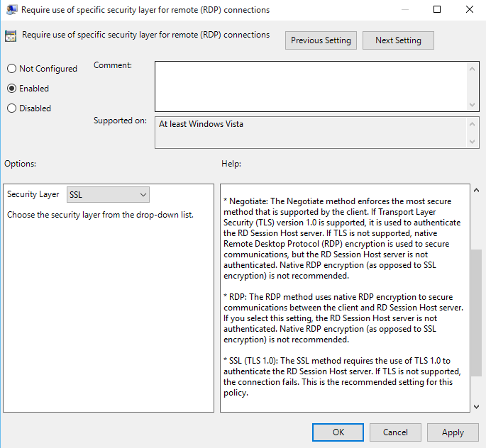Click 'Choose the security layer from the drop-down list.'
Image resolution: width=486 pixels, height=448 pixels.
click(100, 215)
